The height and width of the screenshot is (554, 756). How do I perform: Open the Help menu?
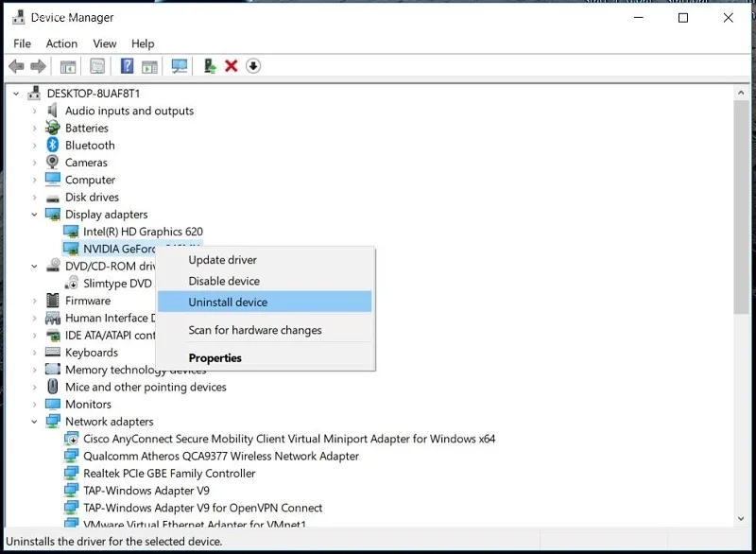(143, 43)
